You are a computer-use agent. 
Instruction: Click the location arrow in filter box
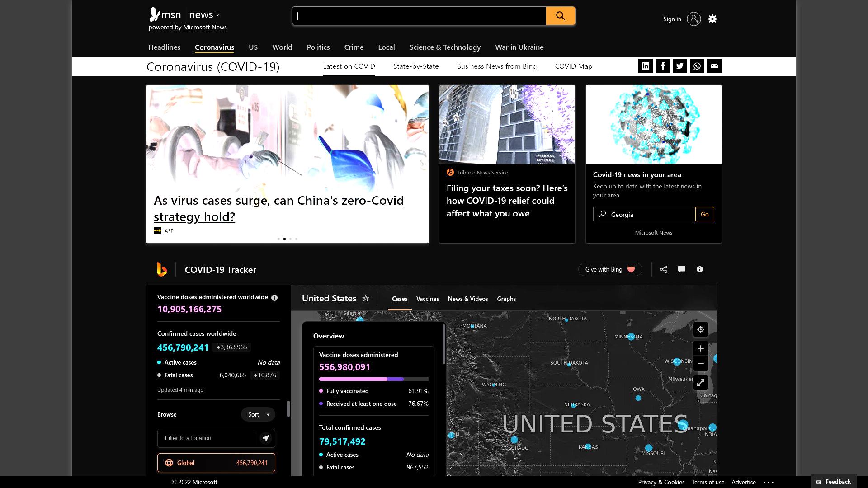266,438
